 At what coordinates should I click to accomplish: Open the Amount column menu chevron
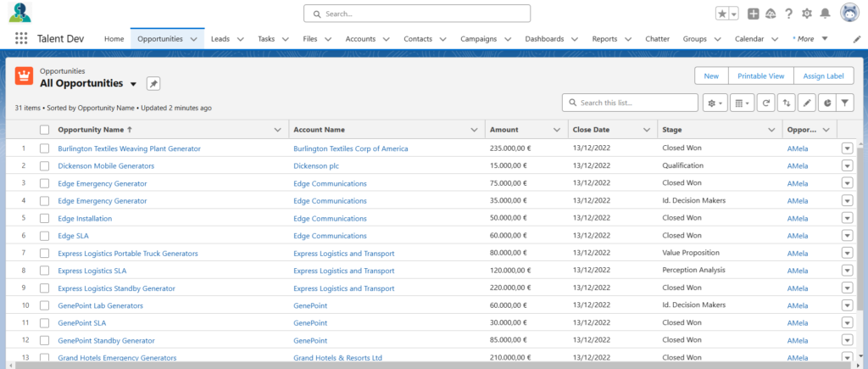[556, 130]
